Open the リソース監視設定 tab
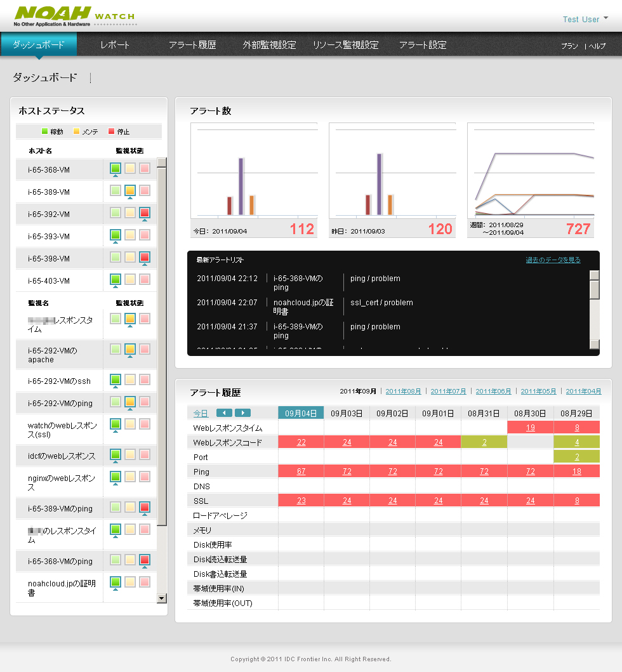 [x=345, y=44]
